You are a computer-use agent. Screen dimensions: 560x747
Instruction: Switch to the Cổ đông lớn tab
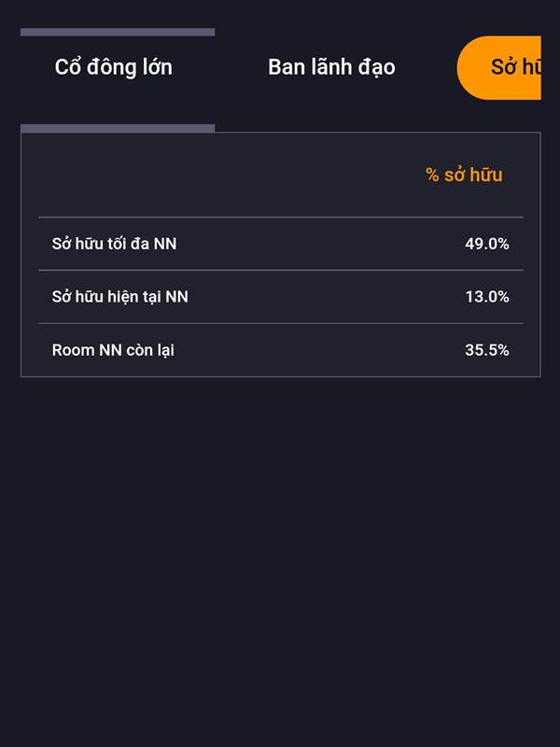click(x=113, y=67)
